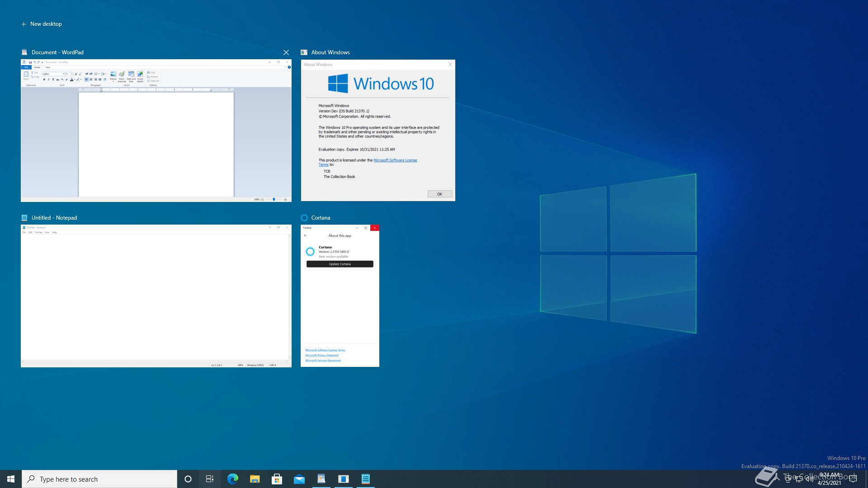The image size is (868, 488).
Task: Show hidden system tray icons chevron
Action: tap(777, 479)
